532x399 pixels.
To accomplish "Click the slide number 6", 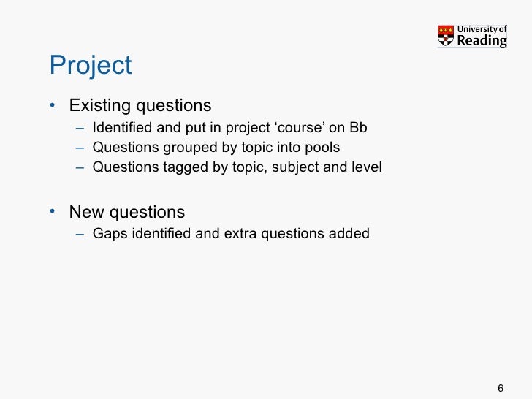I will click(x=501, y=388).
